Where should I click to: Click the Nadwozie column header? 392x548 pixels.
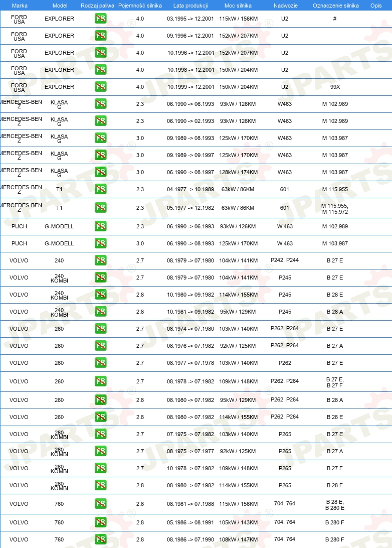click(286, 6)
